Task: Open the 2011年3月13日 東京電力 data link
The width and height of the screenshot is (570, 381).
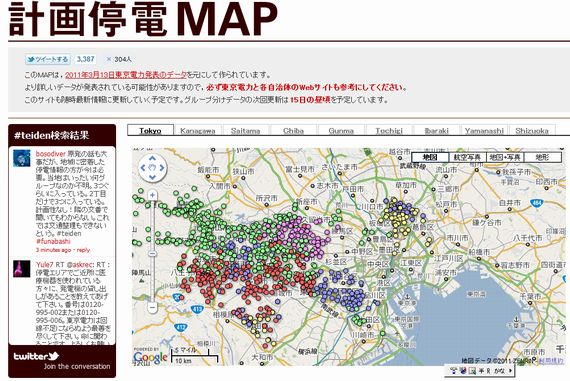Action: click(x=126, y=75)
